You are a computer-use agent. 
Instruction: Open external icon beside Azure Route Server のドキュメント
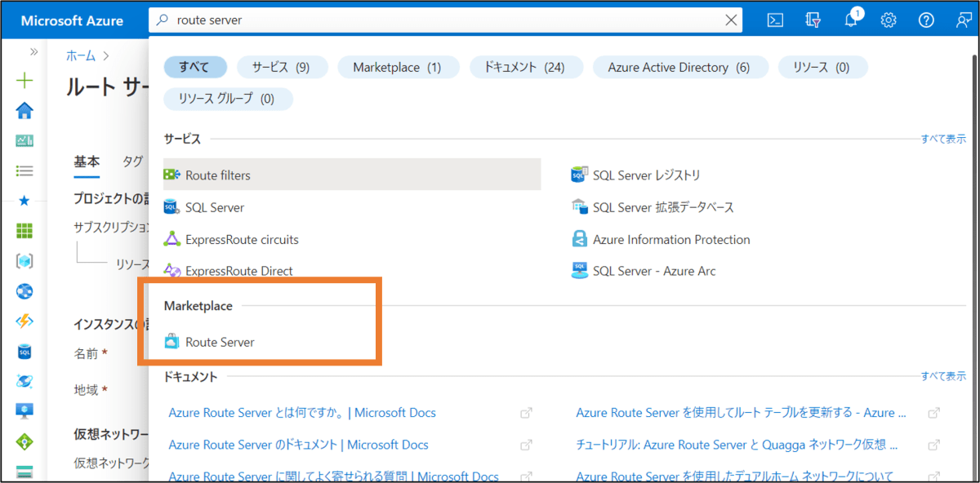click(x=527, y=445)
